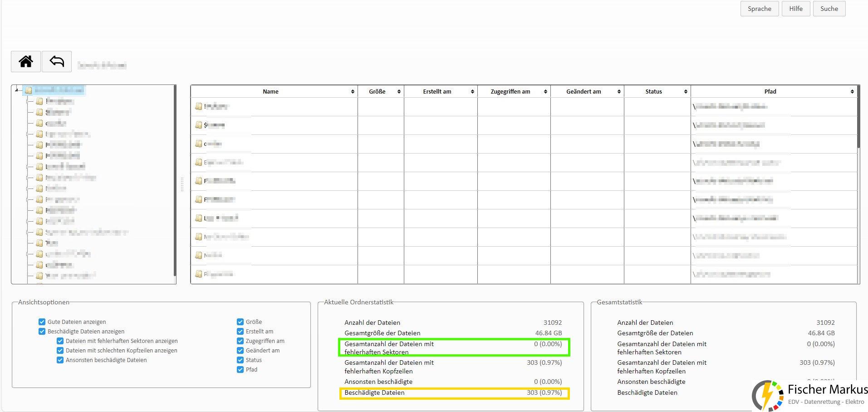This screenshot has height=412, width=868.
Task: Disable 'Dateien mit fehlerhaften Sektoren anzeigen'
Action: [x=60, y=341]
